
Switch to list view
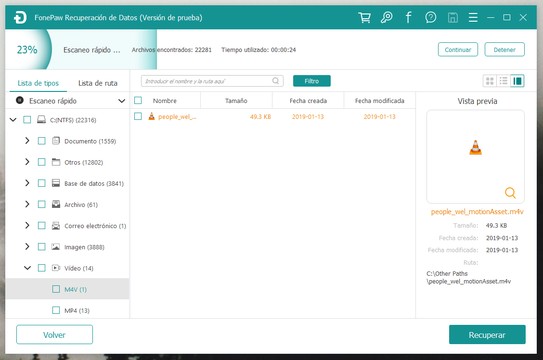point(504,81)
